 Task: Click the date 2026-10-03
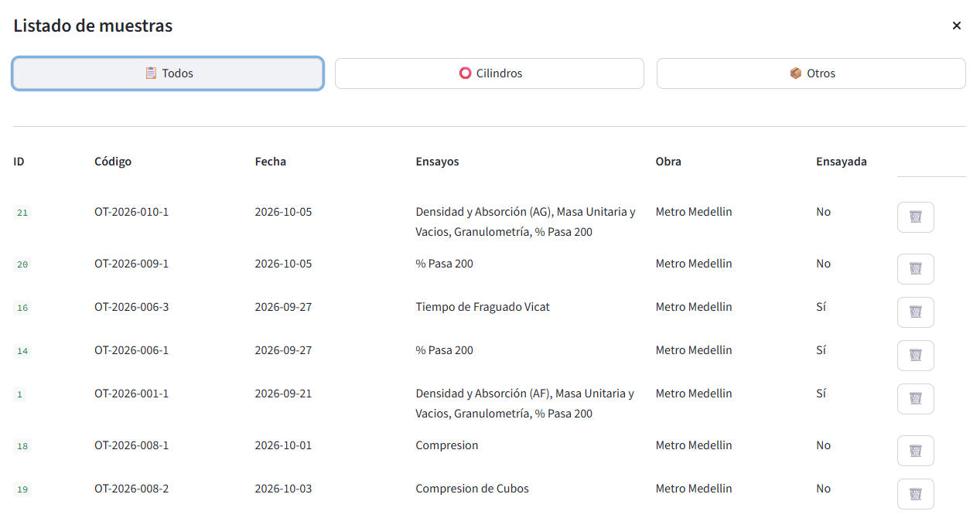coord(284,489)
